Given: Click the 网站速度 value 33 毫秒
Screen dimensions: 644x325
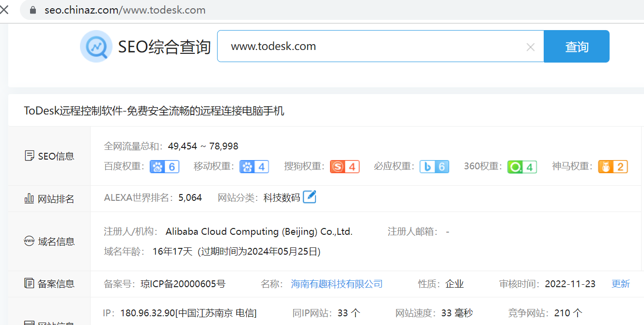Looking at the screenshot, I should click(x=457, y=313).
